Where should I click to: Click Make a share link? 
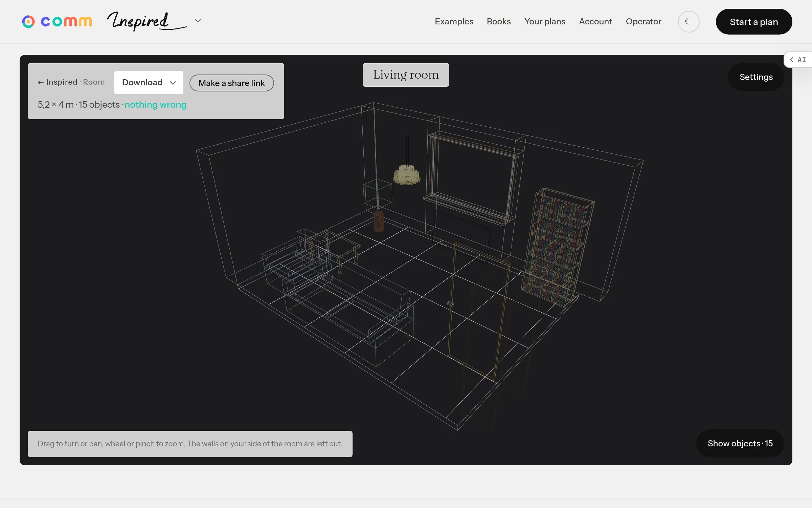point(231,83)
